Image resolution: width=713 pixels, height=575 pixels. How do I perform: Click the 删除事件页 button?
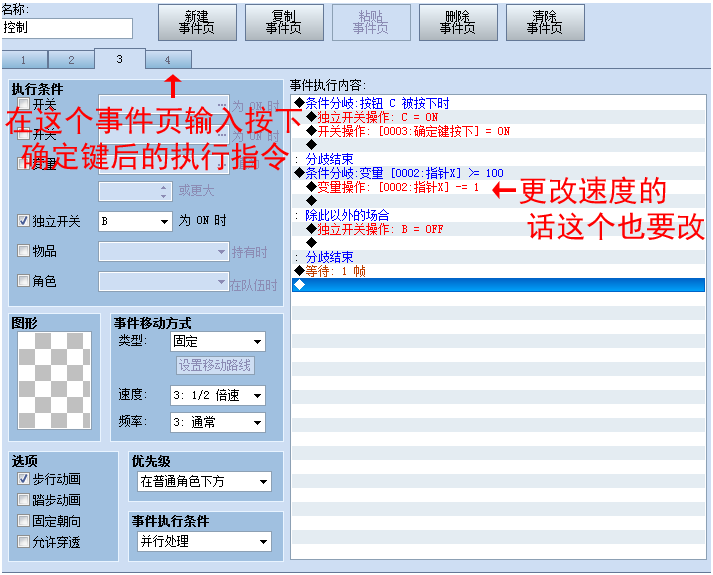point(458,23)
